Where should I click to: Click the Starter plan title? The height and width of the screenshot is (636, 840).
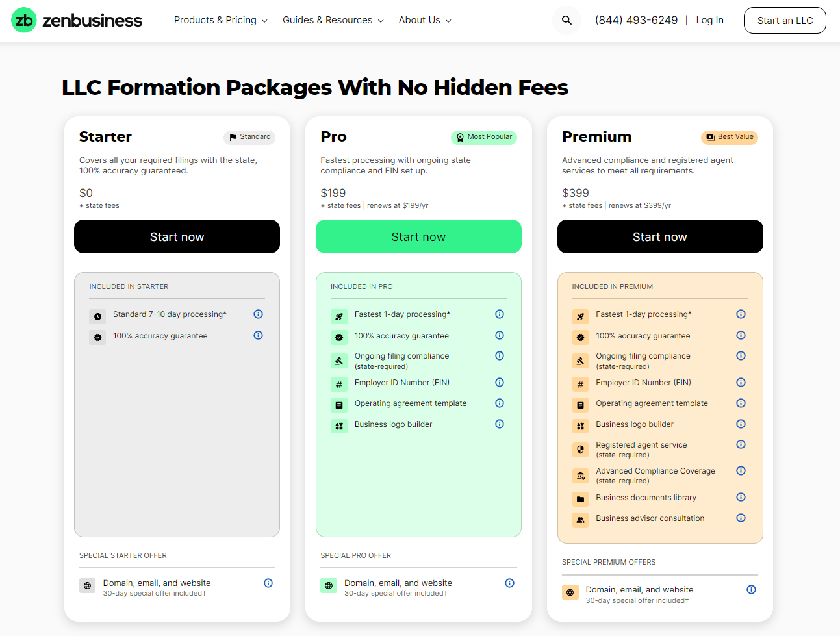105,136
